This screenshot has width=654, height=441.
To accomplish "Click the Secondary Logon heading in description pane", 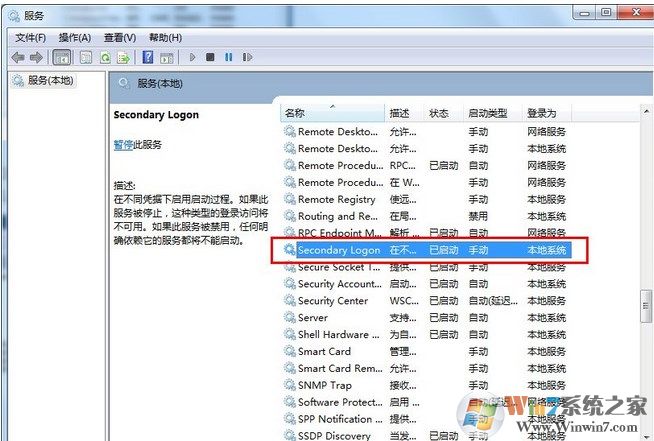I will click(x=156, y=115).
